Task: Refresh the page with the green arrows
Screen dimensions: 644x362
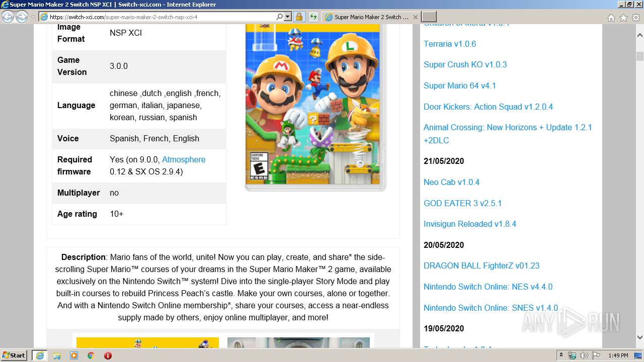Action: [x=313, y=17]
